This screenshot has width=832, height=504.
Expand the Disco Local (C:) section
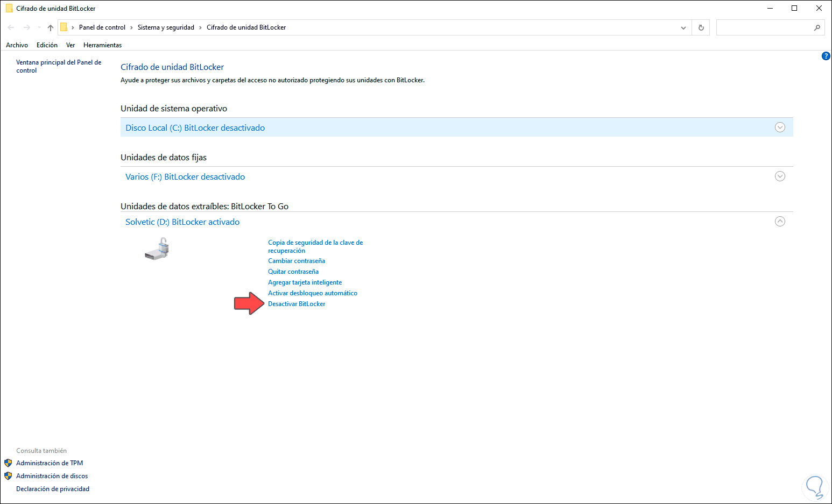pyautogui.click(x=780, y=127)
